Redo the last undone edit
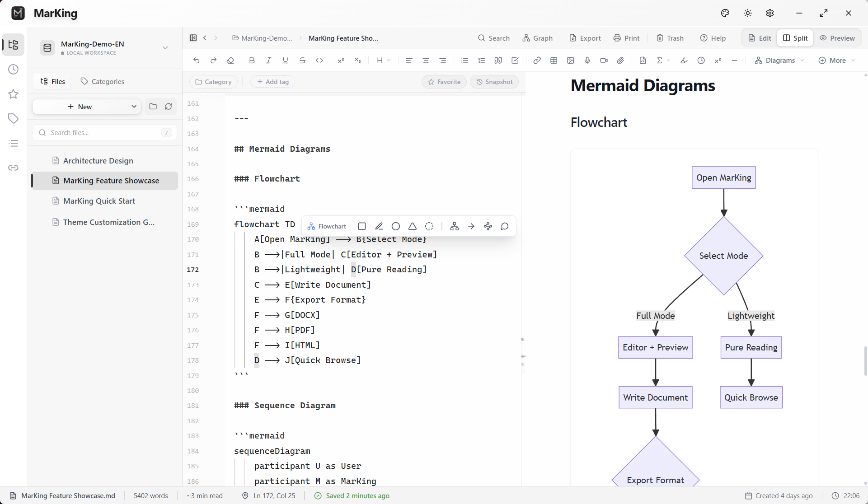 213,61
